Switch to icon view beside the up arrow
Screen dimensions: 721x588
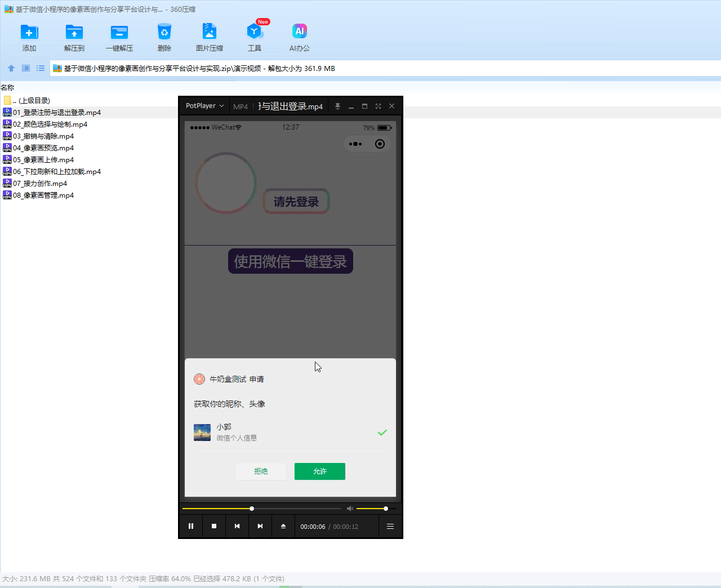click(x=26, y=68)
